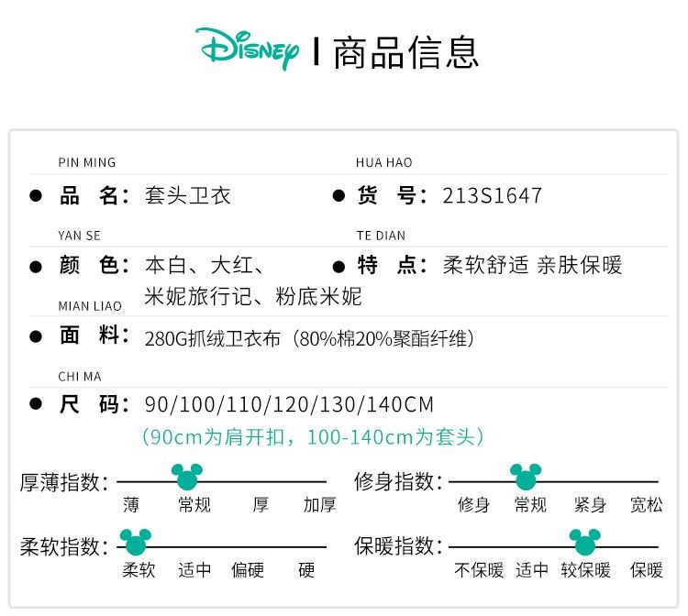Viewport: 688px width, 616px height.
Task: Click the 特点 field label
Action: [x=393, y=265]
